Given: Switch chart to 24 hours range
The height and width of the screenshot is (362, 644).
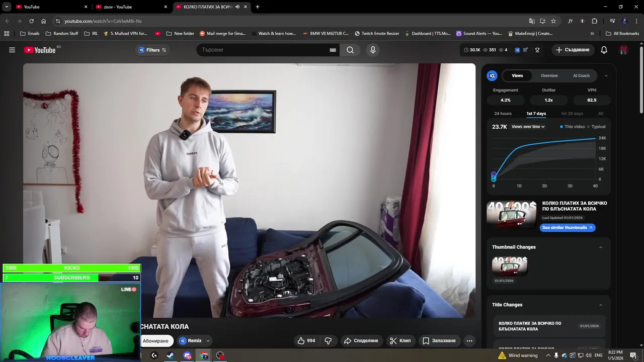Looking at the screenshot, I should click(x=503, y=114).
